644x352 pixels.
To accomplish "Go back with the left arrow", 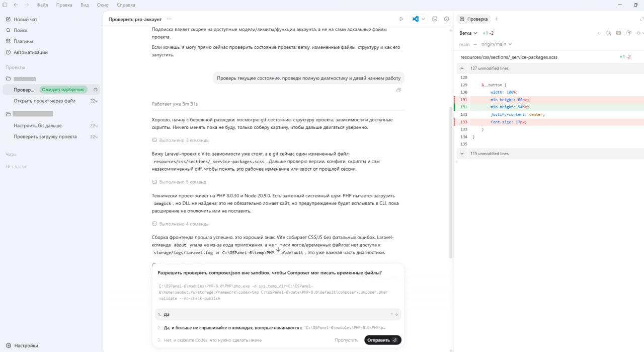I will 16,5.
